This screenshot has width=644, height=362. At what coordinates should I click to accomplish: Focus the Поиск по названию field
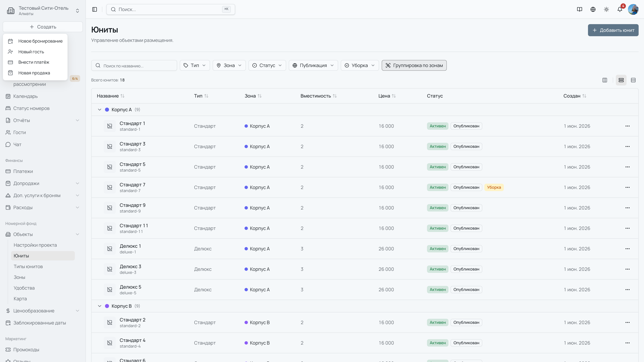tap(134, 66)
